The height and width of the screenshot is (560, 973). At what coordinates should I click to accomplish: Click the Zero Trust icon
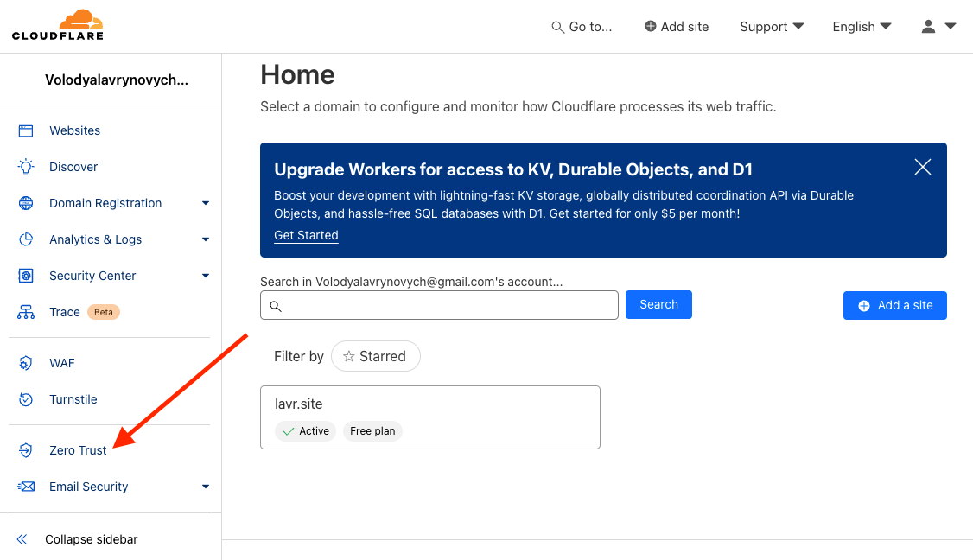pos(26,450)
